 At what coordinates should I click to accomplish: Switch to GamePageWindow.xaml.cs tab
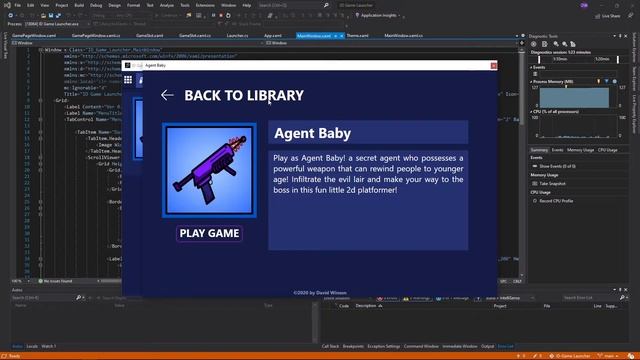(96, 36)
